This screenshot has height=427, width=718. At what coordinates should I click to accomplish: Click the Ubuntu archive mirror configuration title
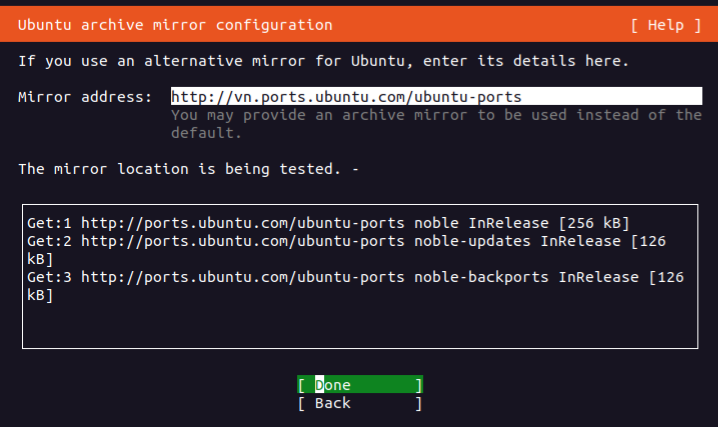[175, 24]
